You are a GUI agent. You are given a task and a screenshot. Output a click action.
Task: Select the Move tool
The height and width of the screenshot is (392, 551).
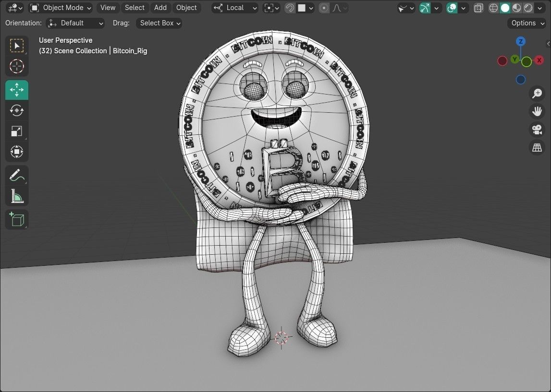click(x=16, y=90)
